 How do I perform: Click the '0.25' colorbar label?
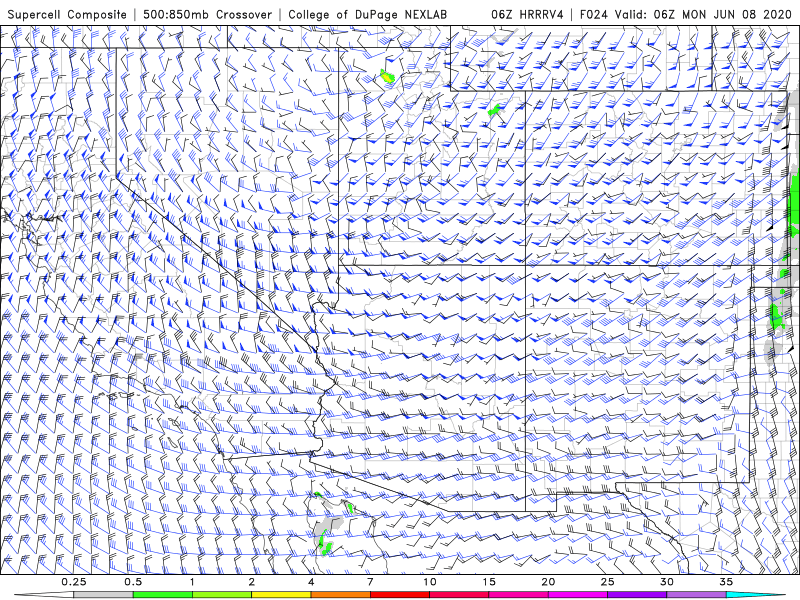point(74,582)
